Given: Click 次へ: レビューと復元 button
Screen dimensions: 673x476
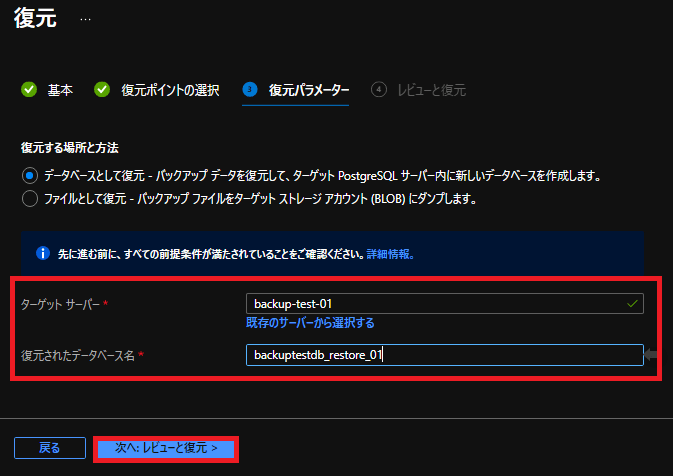Looking at the screenshot, I should [166, 449].
